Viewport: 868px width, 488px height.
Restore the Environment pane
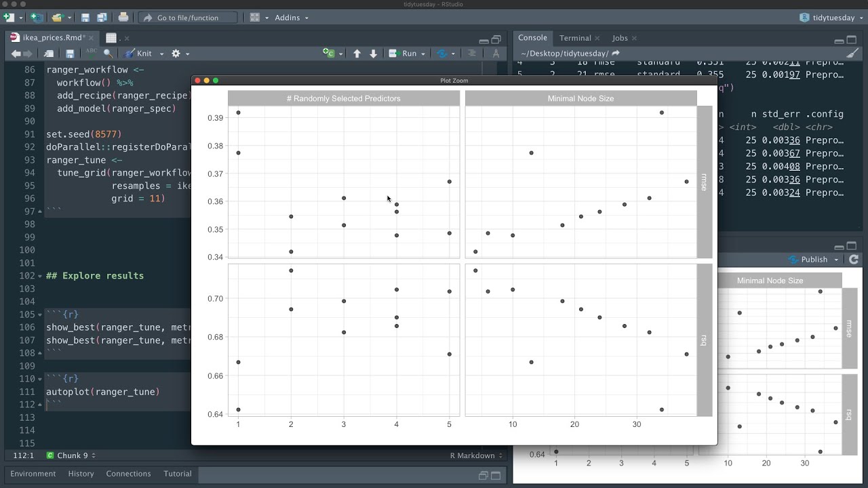click(484, 475)
